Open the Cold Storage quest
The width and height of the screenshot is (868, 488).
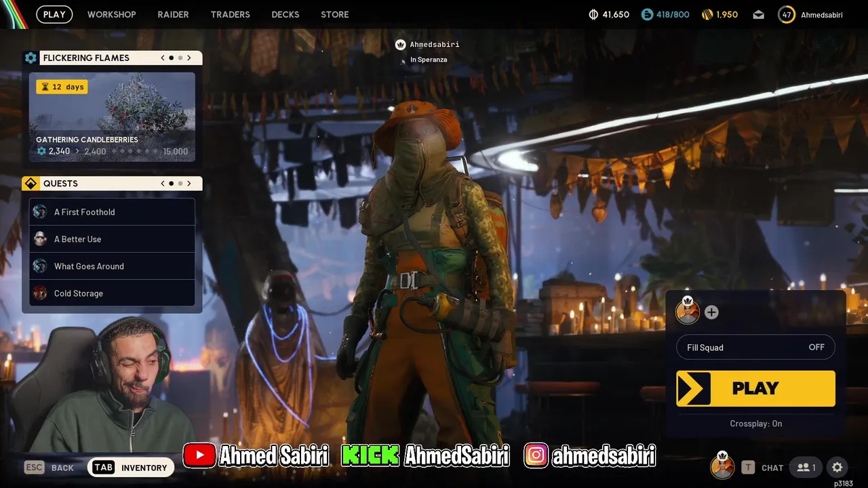(x=112, y=293)
